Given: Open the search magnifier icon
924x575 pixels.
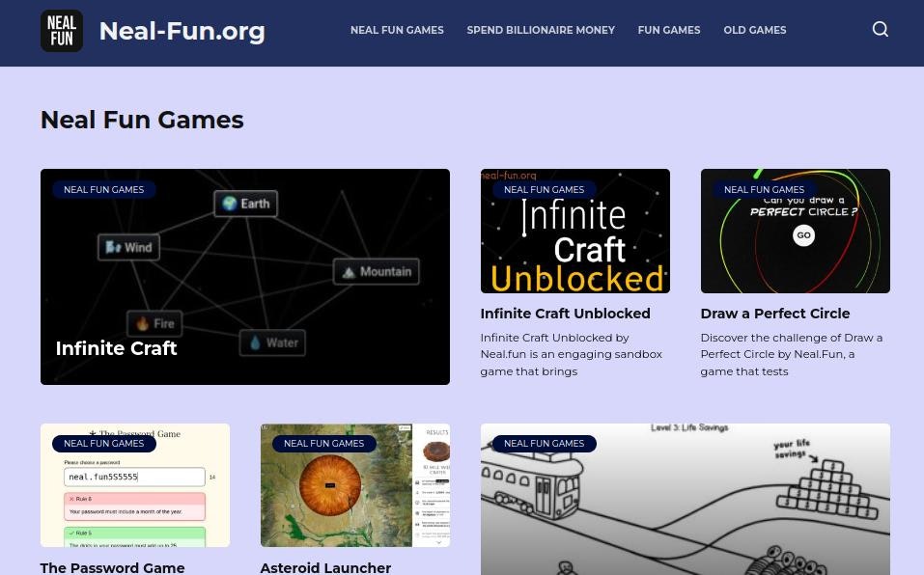Looking at the screenshot, I should (880, 30).
